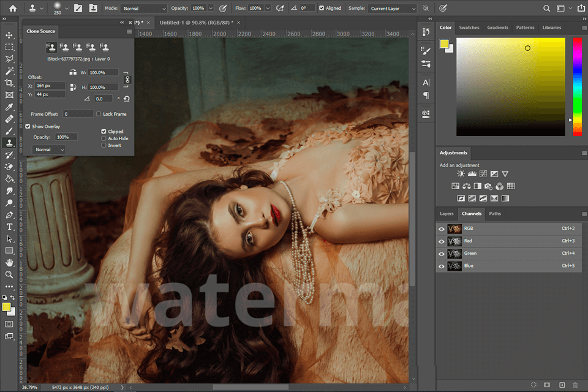Hide the Green channel
This screenshot has width=588, height=392.
[441, 253]
